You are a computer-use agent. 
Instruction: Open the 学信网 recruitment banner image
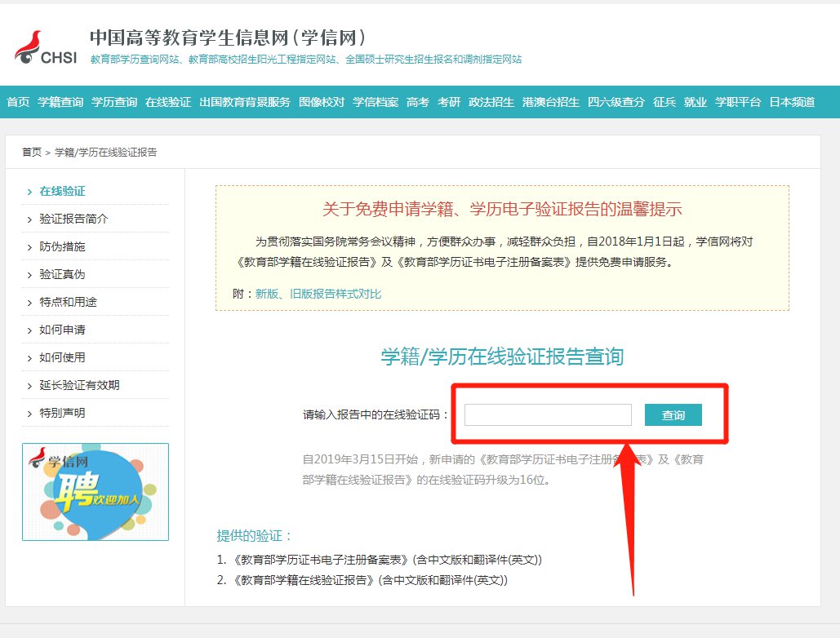click(95, 492)
